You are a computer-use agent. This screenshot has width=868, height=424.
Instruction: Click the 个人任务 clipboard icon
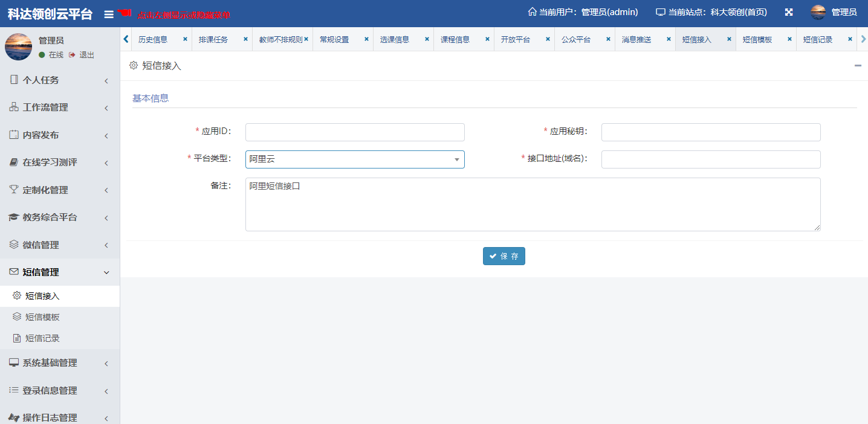tap(14, 79)
